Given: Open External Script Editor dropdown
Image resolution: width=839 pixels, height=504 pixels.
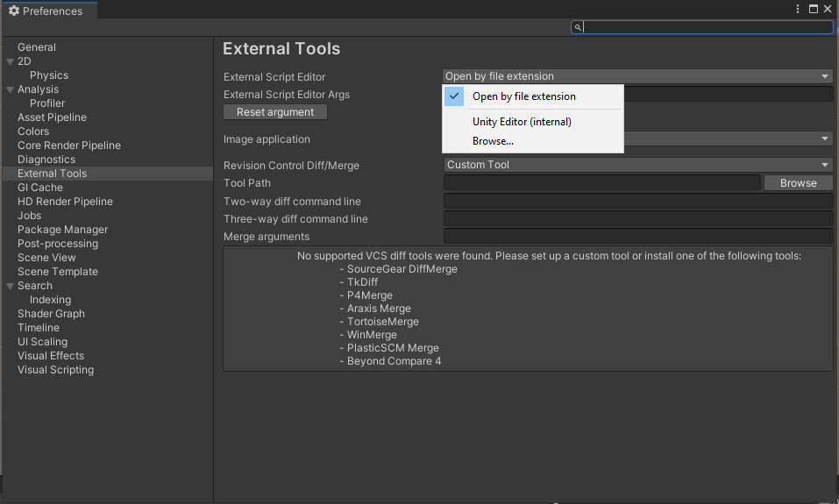Looking at the screenshot, I should click(637, 76).
